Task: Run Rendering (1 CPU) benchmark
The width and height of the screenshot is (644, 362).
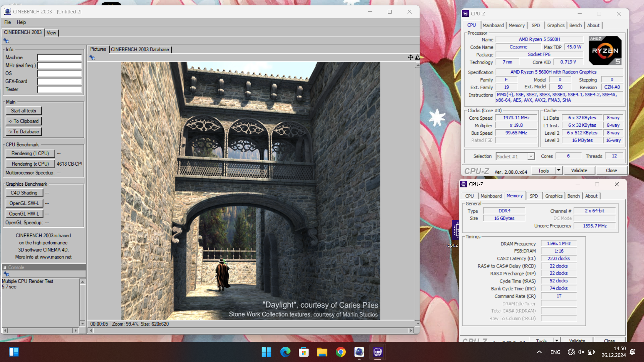Action: coord(30,154)
